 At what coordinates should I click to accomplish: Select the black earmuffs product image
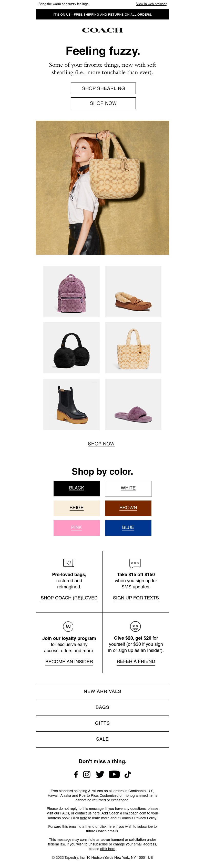point(71,348)
